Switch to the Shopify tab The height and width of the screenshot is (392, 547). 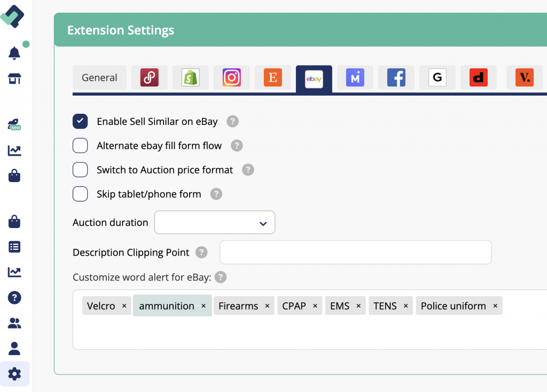click(x=191, y=77)
